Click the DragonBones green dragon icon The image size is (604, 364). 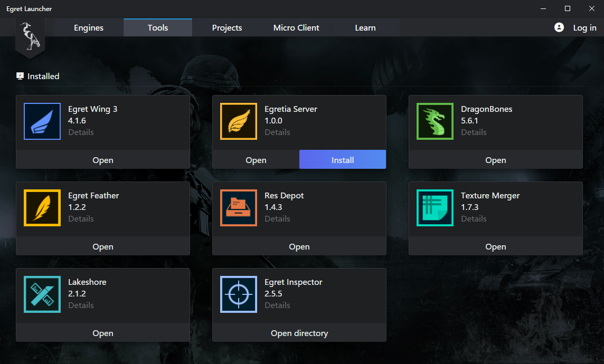tap(435, 121)
